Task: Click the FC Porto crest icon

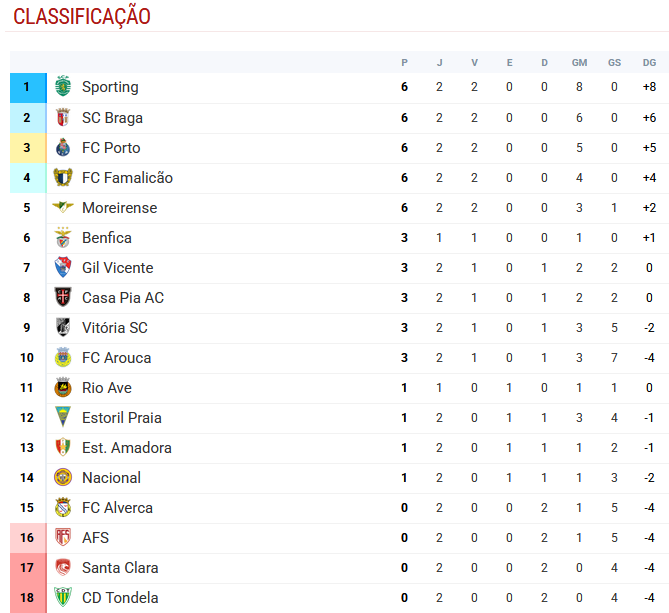Action: [63, 148]
